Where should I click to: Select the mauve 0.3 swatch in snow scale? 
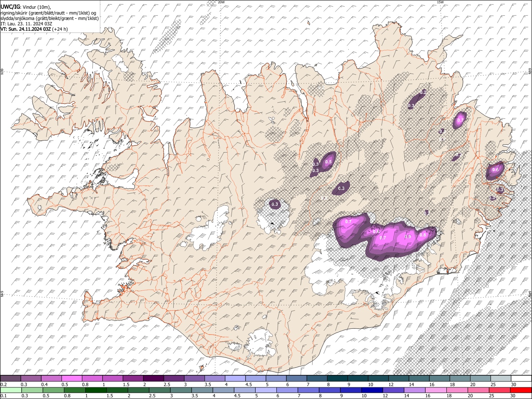[x=31, y=379]
